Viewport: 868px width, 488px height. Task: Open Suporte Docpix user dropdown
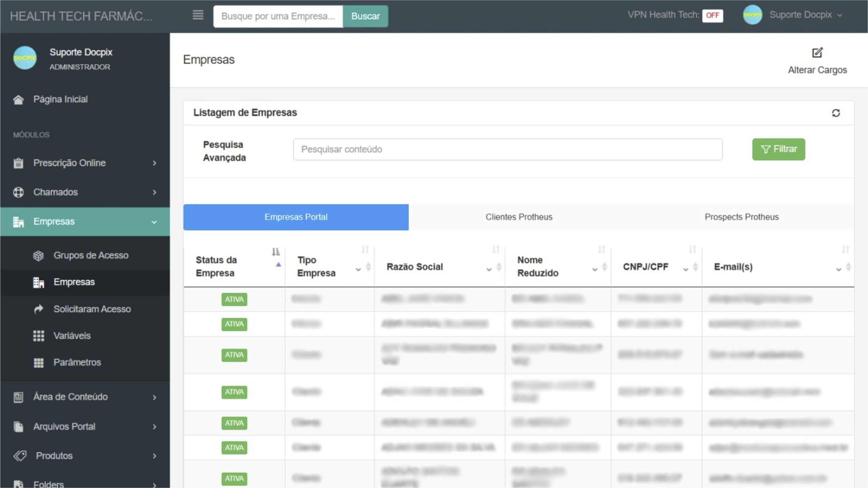click(801, 15)
